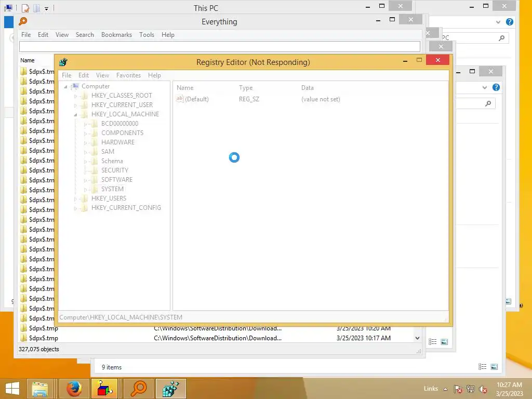Click Name column header in Everything
Image resolution: width=532 pixels, height=399 pixels.
(x=27, y=60)
